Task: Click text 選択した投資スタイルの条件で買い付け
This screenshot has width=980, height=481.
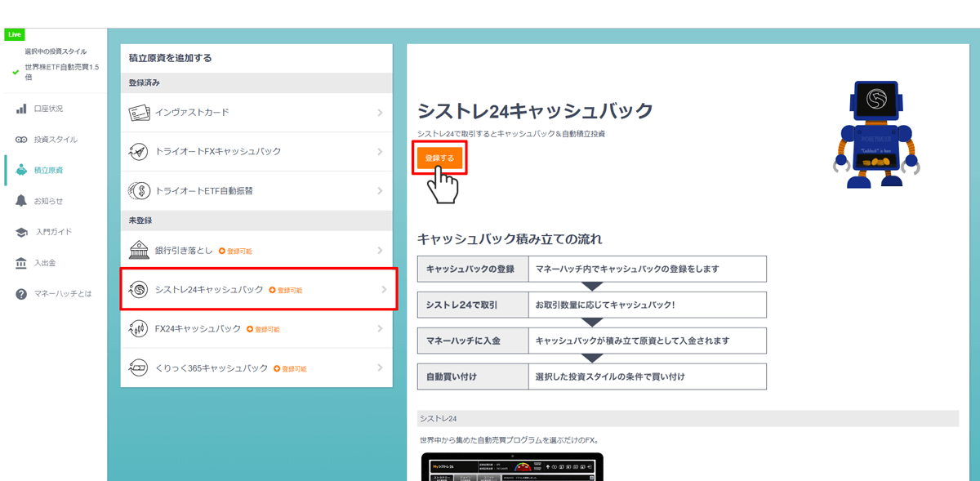Action: click(610, 376)
